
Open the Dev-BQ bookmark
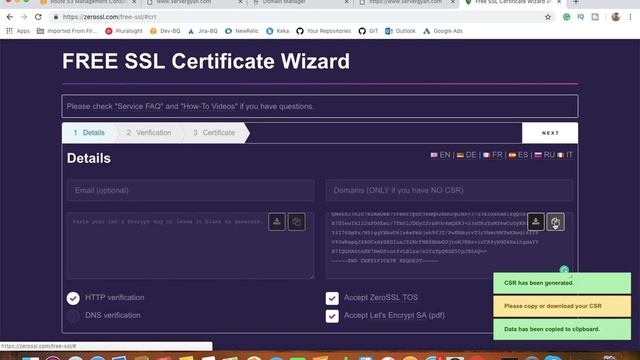(165, 31)
